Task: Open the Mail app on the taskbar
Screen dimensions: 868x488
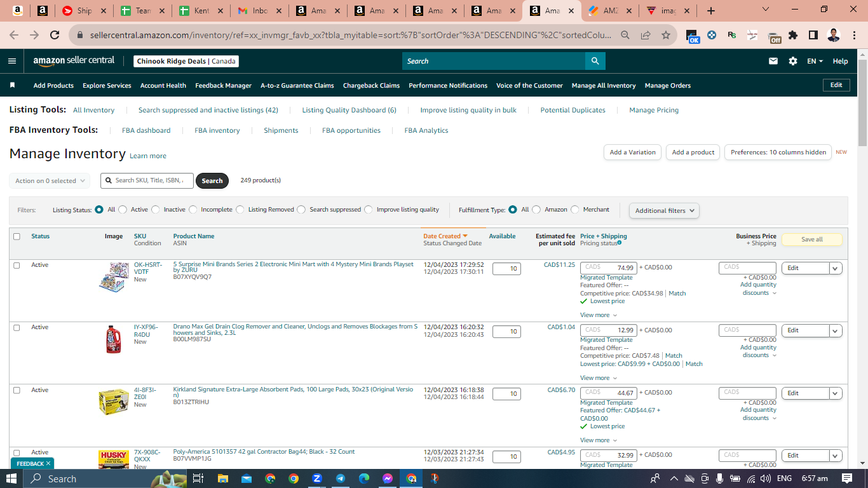Action: [246, 478]
